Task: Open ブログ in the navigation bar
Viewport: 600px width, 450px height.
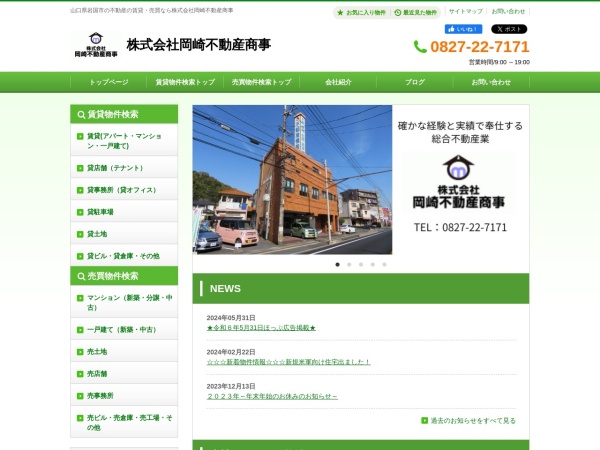Action: (x=415, y=82)
